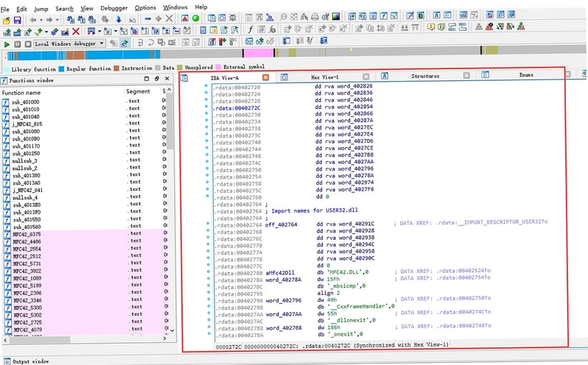Click the yellow speech bubble comment icon
Screen dimensions: 588x365
pos(431,26)
